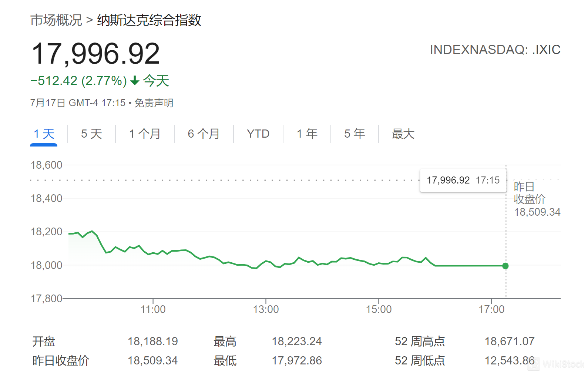This screenshot has height=377, width=588.
Task: Show the 1 个月 chart range
Action: [x=145, y=134]
